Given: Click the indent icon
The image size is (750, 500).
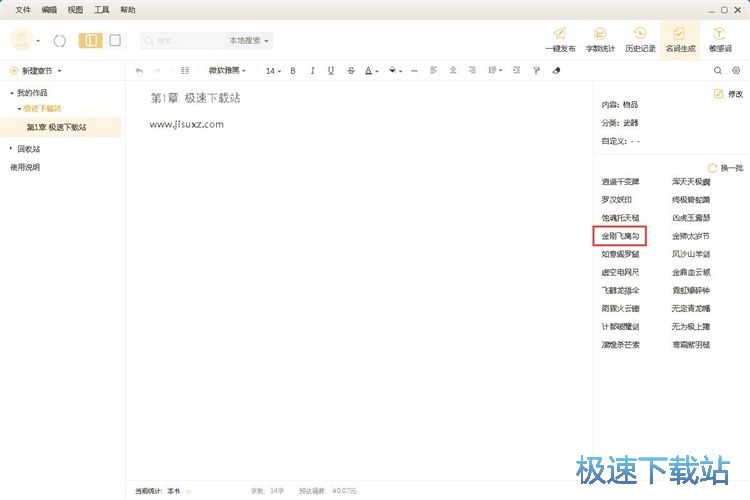Looking at the screenshot, I should (516, 70).
